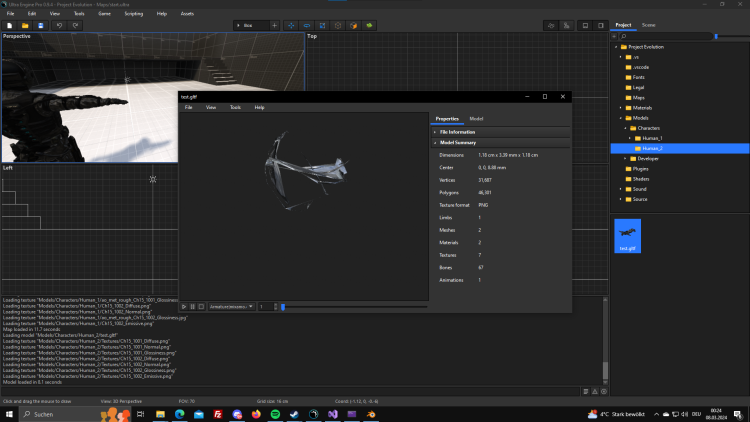This screenshot has width=750, height=422.
Task: Open the Scripting menu
Action: 133,13
